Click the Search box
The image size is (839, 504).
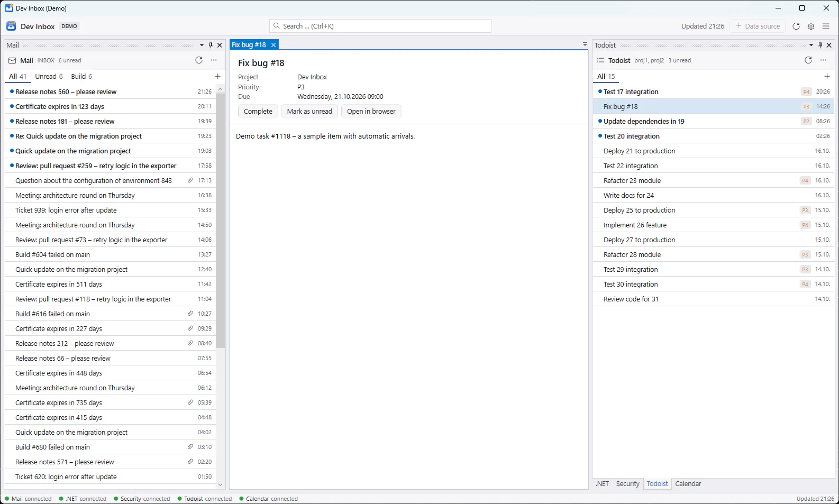[380, 26]
